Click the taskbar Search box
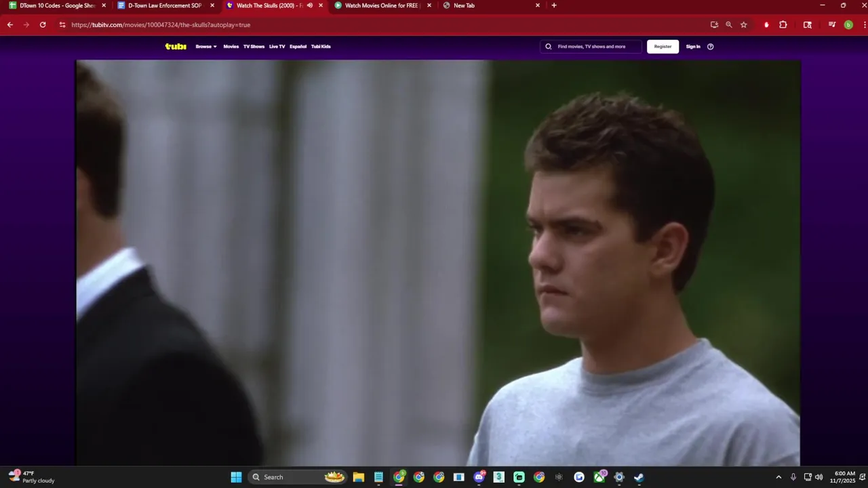Viewport: 868px width, 488px height. 298,477
